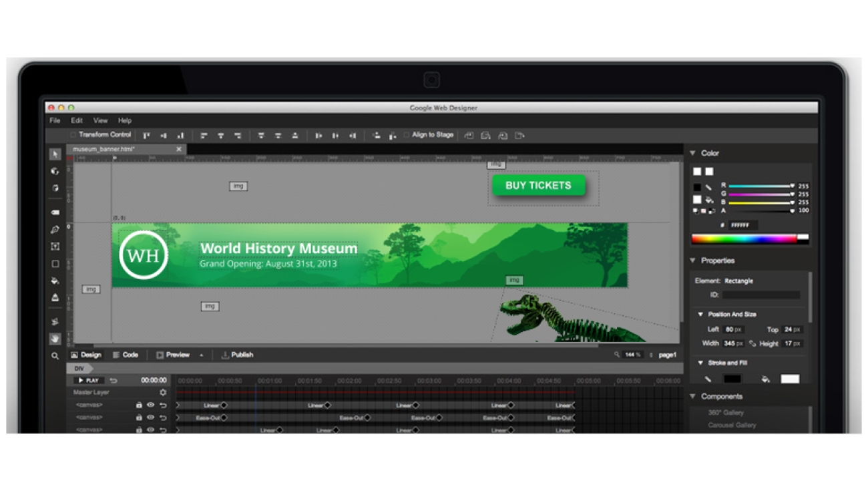Select the Selection arrow tool
Screen dimensions: 868x491
pos(55,154)
